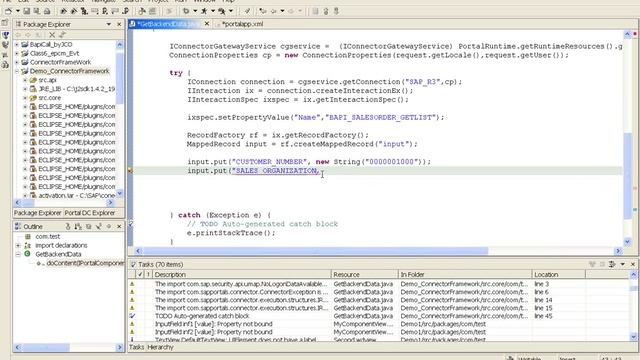640x360 pixels.
Task: Sort tasks by Location column header
Action: [x=558, y=275]
